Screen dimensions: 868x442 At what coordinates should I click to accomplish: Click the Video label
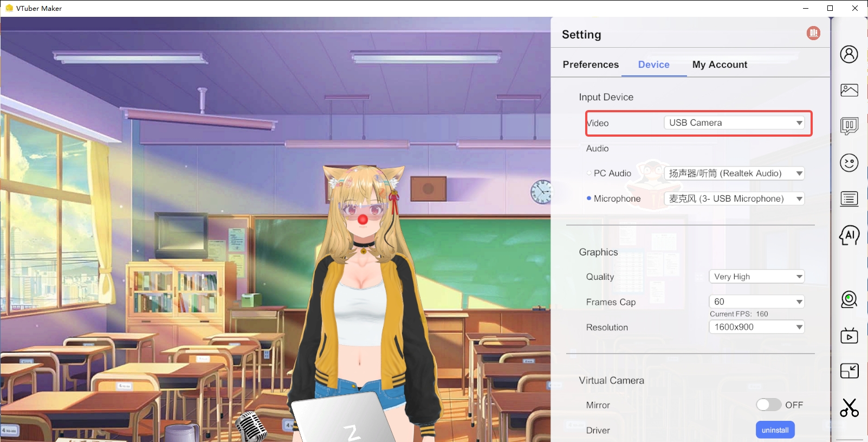(x=598, y=123)
